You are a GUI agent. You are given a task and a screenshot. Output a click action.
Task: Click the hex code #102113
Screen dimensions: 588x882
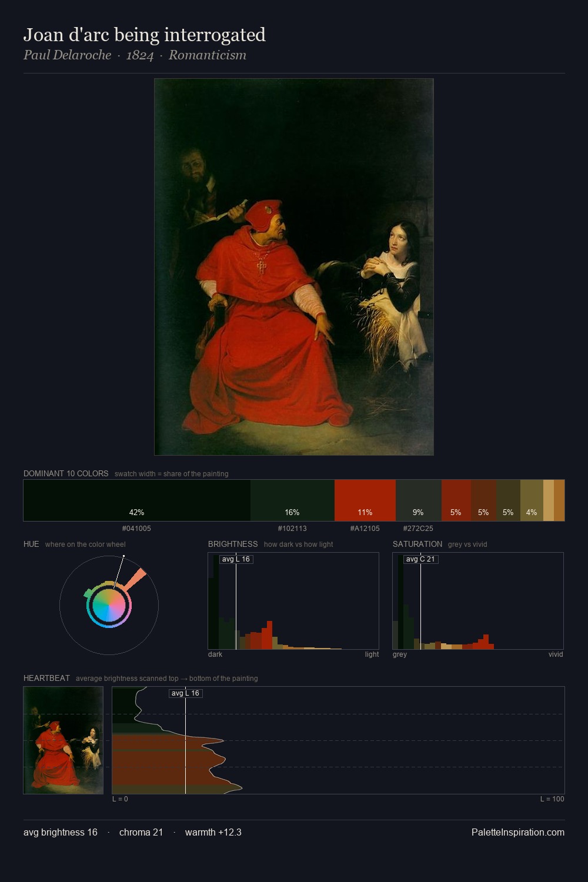click(292, 529)
